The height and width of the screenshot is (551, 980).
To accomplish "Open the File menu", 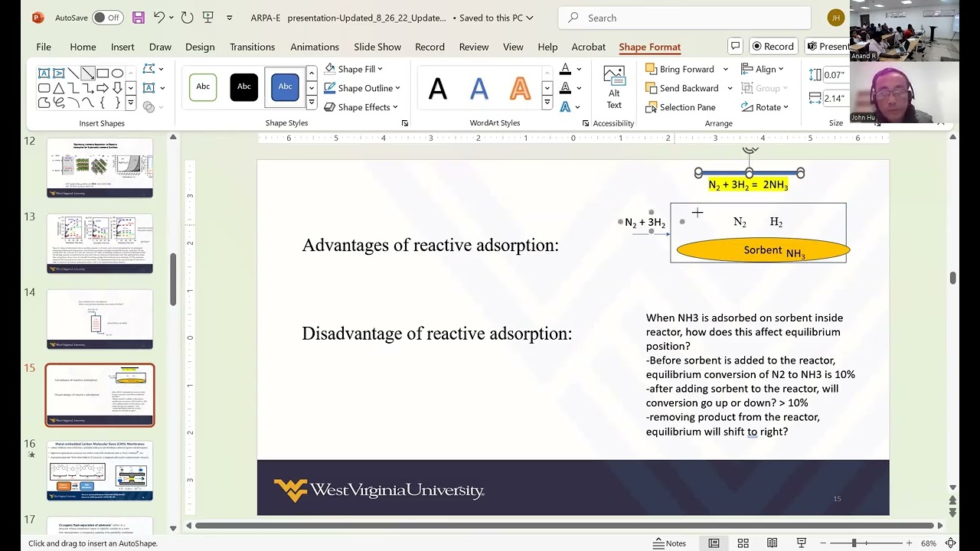I will (44, 47).
